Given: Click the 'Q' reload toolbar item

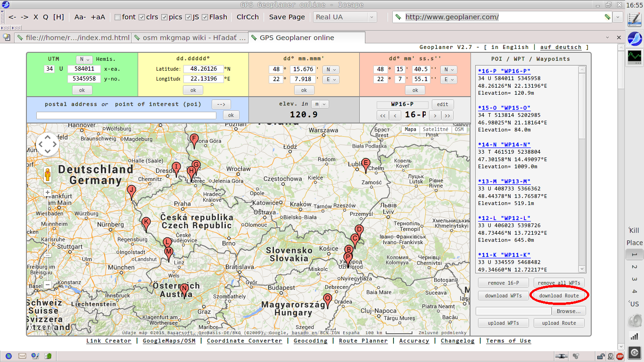Looking at the screenshot, I should (46, 17).
